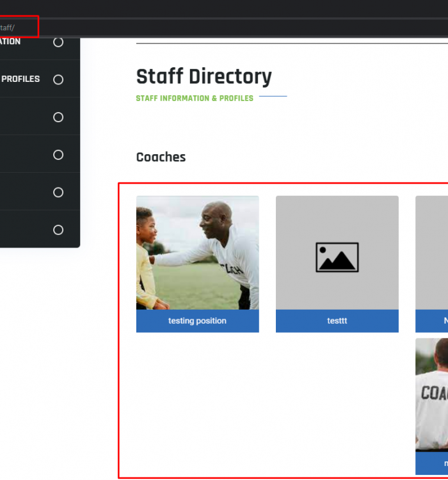Click the 'Coaches' section heading

click(x=161, y=157)
